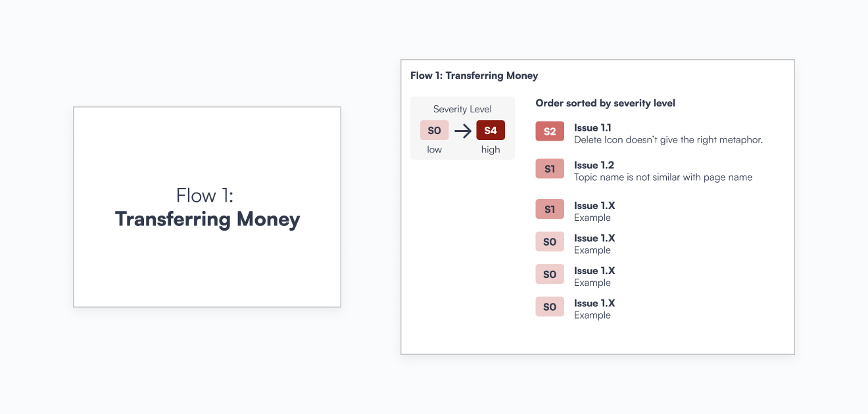
Task: Select the Issue 1.X title beside the S1 badge
Action: click(594, 206)
